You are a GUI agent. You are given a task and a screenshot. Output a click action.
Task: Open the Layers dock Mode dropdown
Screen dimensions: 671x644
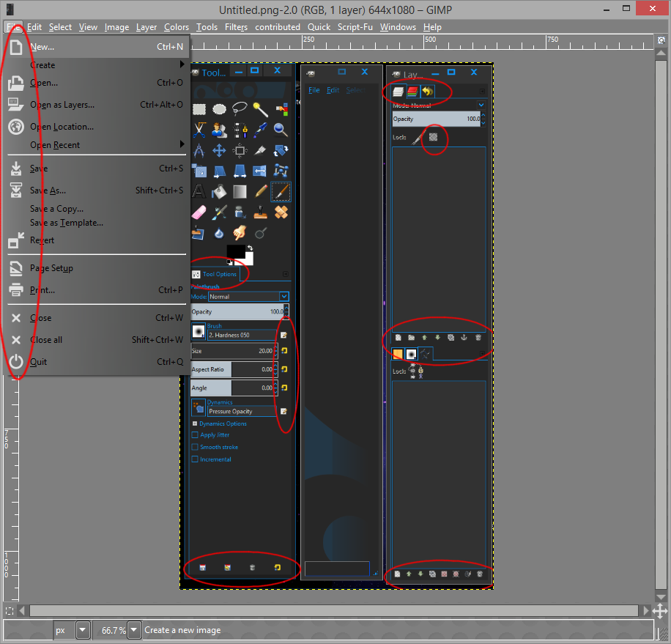(481, 105)
